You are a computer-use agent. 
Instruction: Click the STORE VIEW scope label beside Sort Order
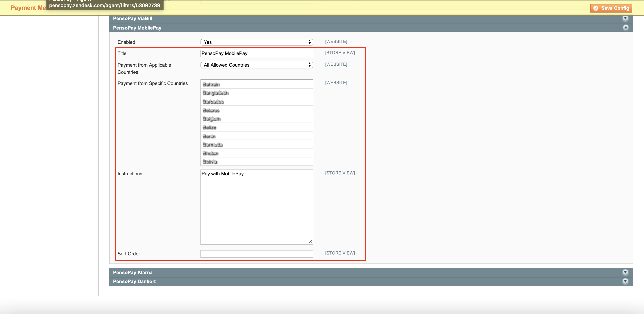click(x=340, y=253)
